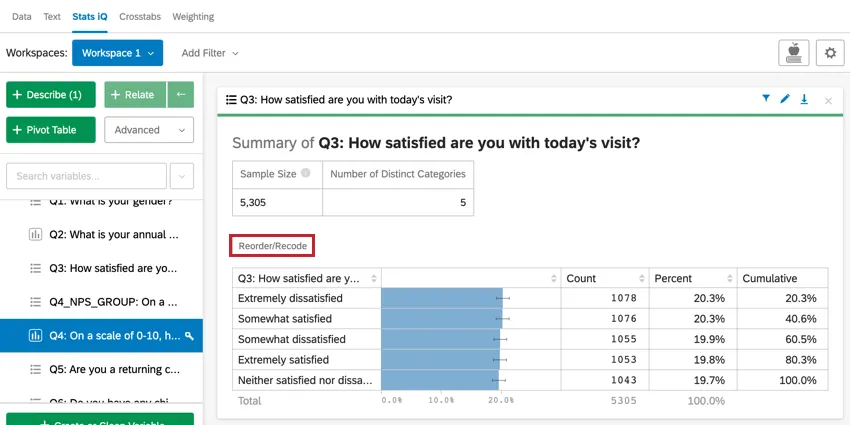The height and width of the screenshot is (425, 850).
Task: Click the key icon on Q4 variable
Action: (189, 335)
